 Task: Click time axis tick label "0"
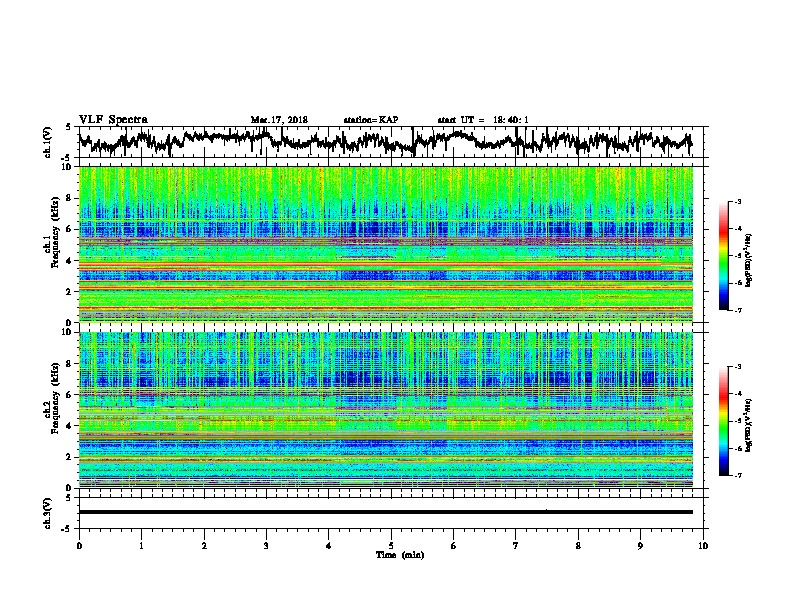79,546
